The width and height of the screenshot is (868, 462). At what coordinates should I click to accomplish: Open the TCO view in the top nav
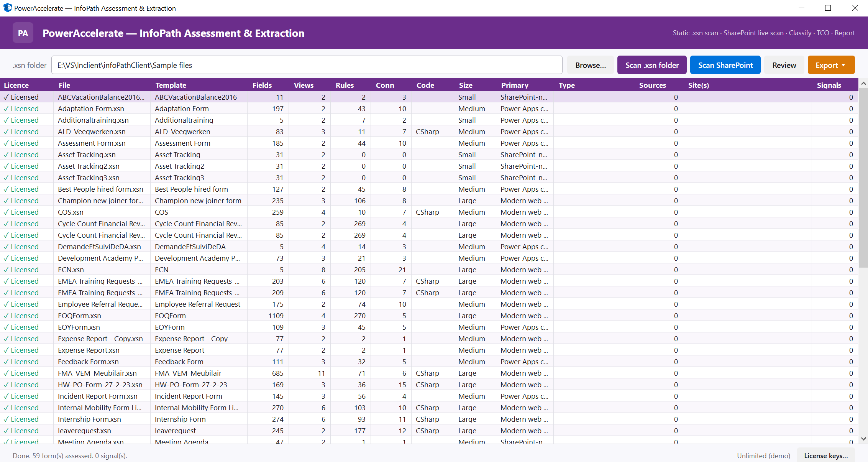(823, 33)
